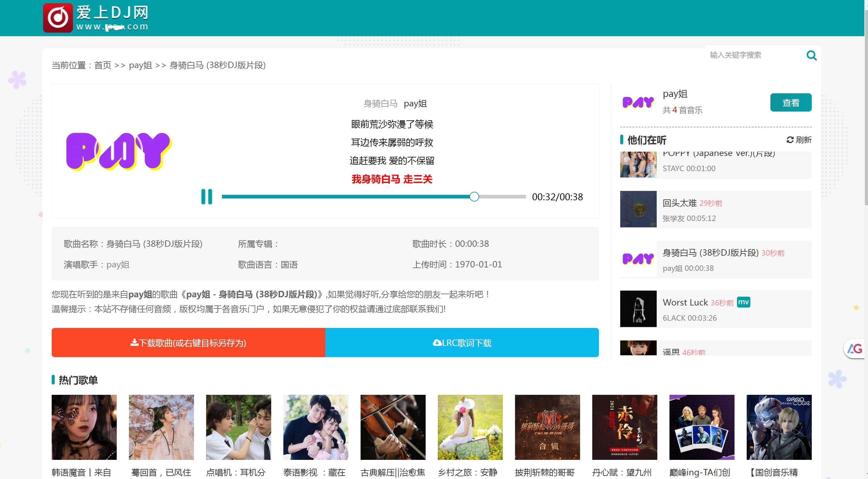Open 披荆斩棘的哥哥 playlist cover

pyautogui.click(x=547, y=427)
